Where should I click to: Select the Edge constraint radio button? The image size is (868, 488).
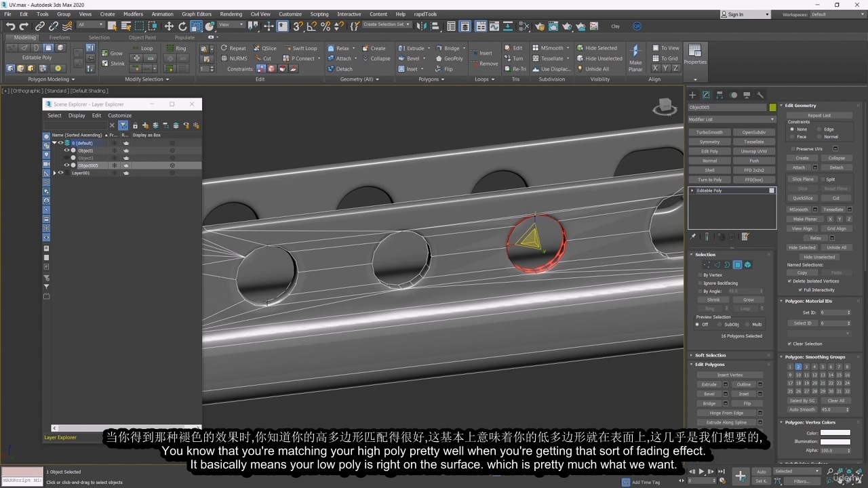[819, 129]
